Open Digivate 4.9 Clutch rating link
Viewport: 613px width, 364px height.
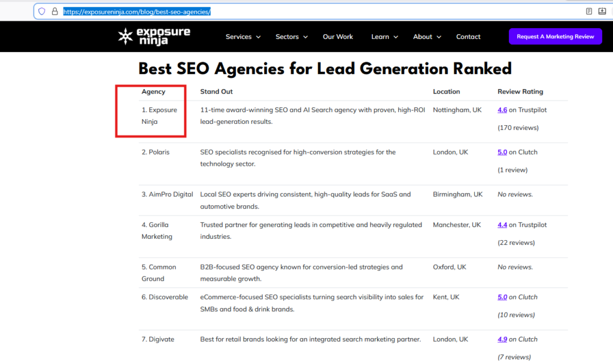[x=502, y=339]
